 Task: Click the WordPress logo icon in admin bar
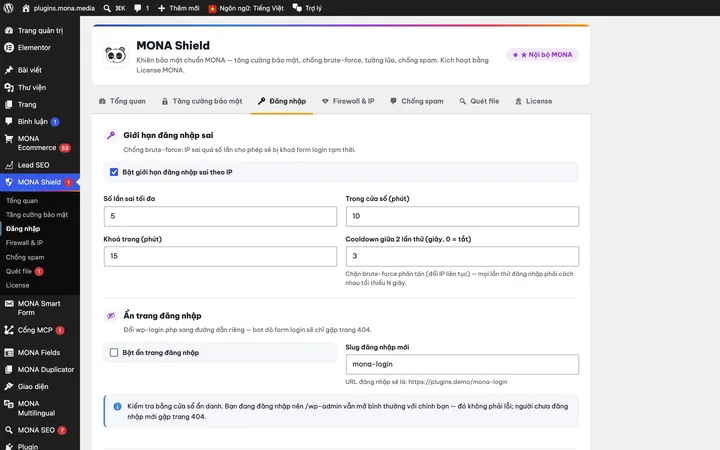tap(8, 8)
